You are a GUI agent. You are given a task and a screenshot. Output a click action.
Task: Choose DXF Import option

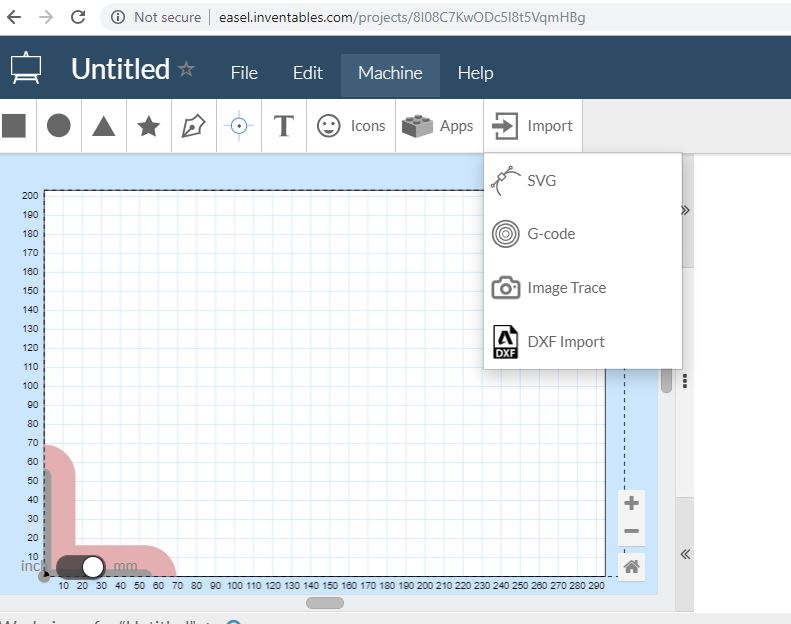[583, 342]
